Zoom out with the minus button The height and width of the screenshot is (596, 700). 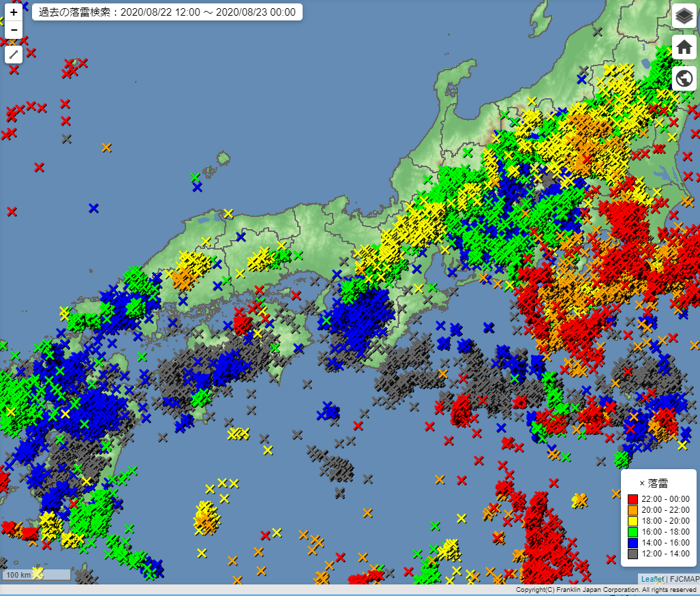pos(14,29)
